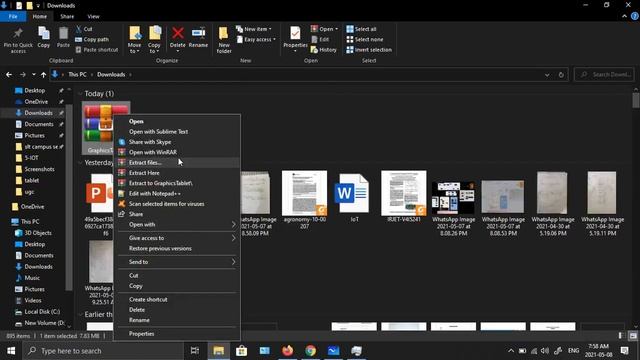Click Invert selection in ribbon
Viewport: 640px width, 360px height.
click(369, 50)
